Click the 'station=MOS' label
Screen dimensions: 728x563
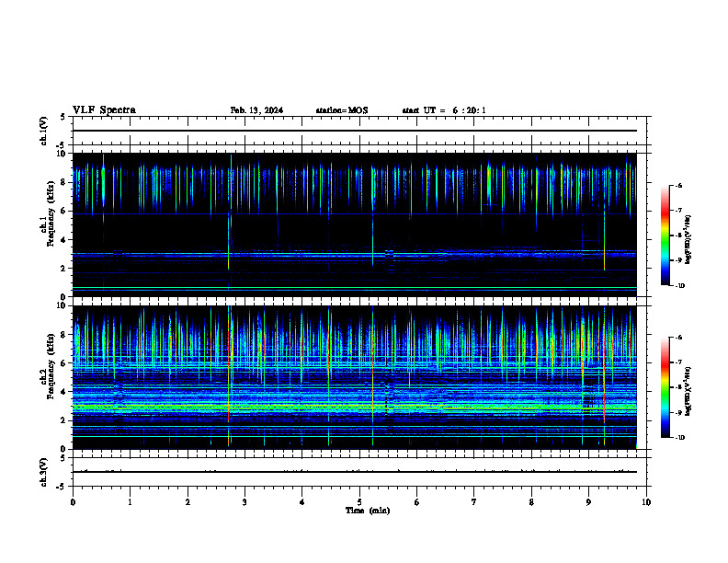click(342, 110)
